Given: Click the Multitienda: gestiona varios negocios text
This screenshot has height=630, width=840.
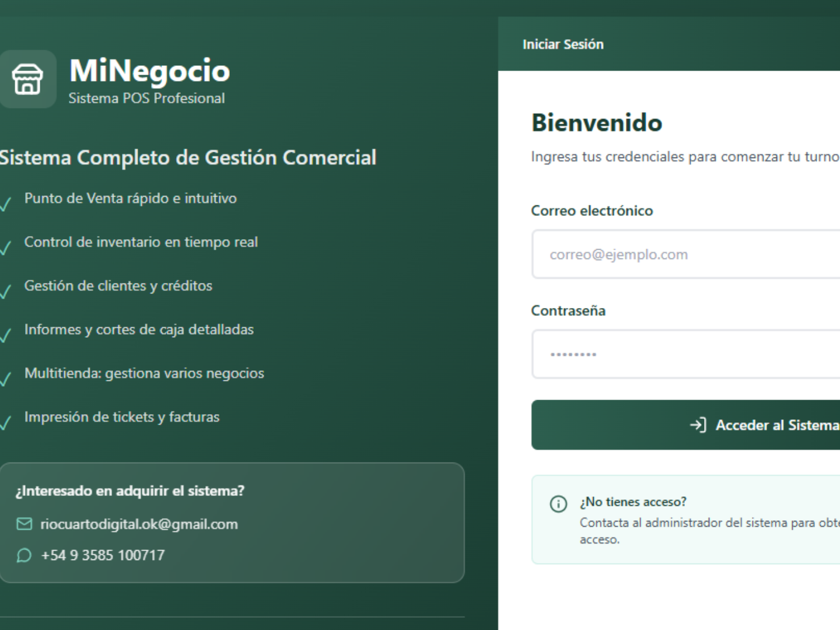Looking at the screenshot, I should [x=144, y=373].
